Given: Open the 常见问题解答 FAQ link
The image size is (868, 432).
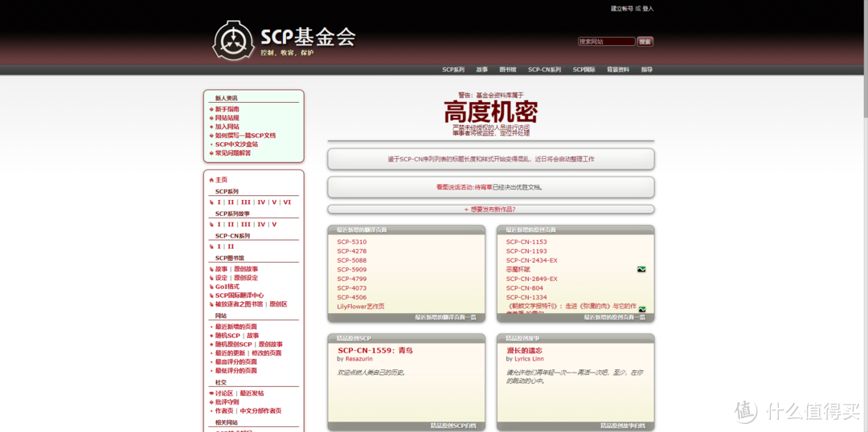Looking at the screenshot, I should pyautogui.click(x=233, y=153).
